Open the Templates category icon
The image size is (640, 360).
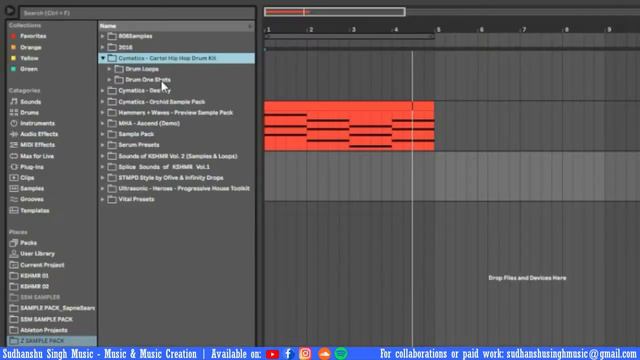tap(14, 211)
